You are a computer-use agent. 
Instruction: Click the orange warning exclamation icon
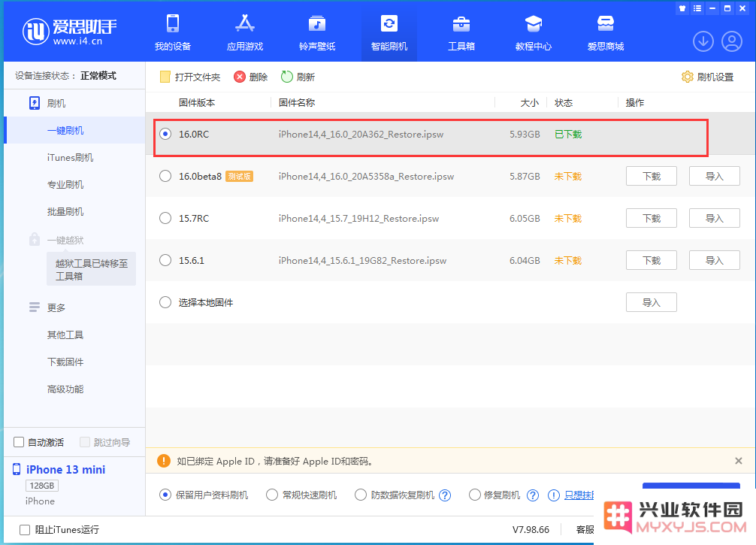[x=164, y=461]
